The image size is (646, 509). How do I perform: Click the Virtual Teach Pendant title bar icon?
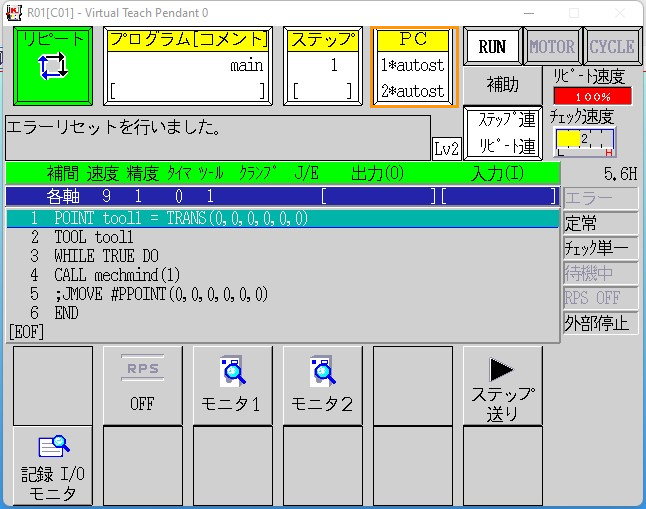tap(14, 13)
